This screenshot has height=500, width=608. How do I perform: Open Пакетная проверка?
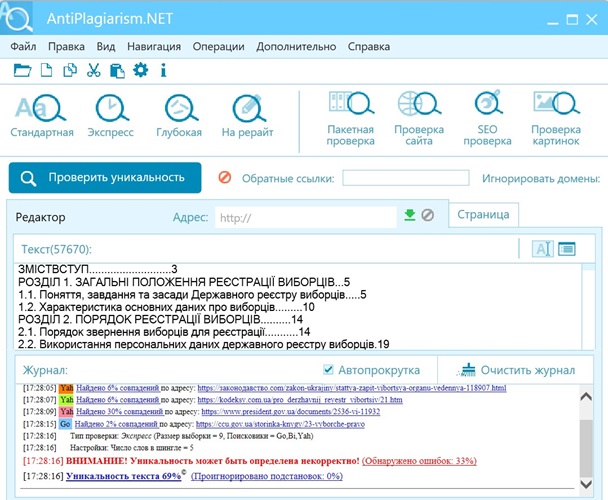point(351,119)
